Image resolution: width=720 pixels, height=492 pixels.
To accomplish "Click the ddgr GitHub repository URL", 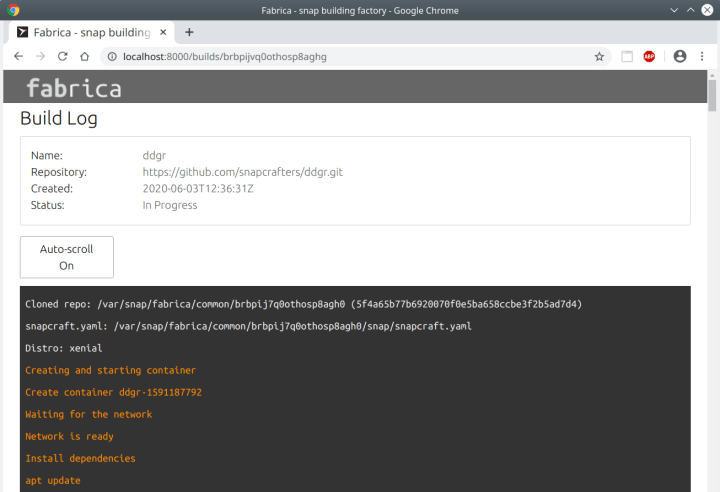I will 242,172.
